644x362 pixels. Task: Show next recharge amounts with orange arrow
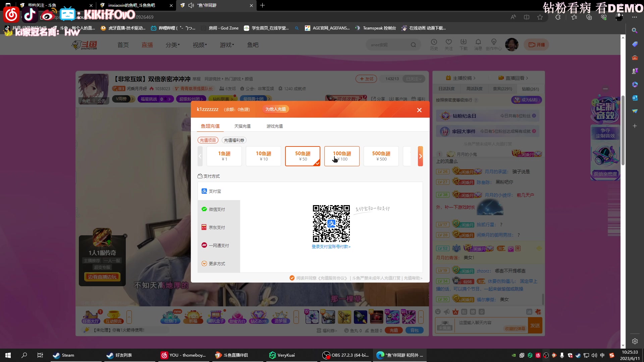420,156
